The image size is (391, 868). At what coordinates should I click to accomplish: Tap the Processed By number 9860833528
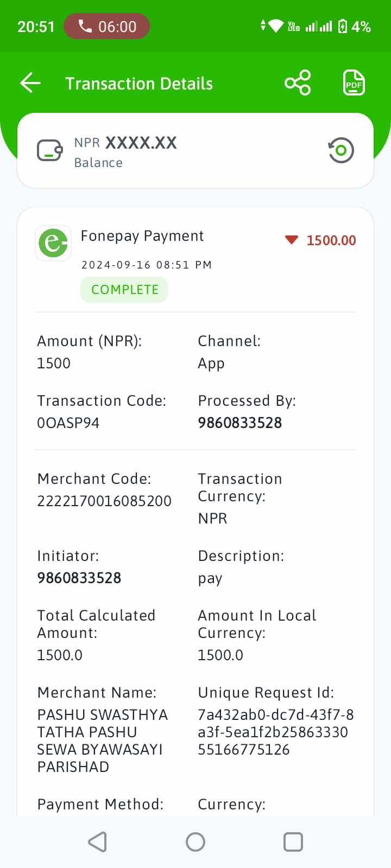click(x=240, y=423)
